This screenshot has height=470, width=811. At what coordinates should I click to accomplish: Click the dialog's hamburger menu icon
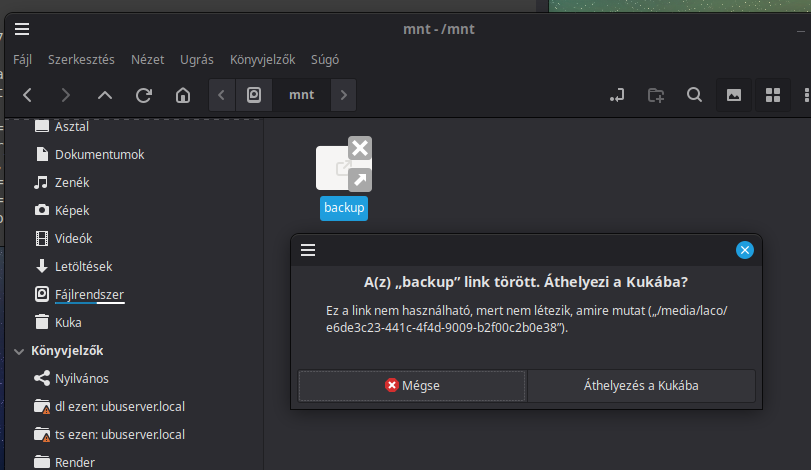(x=308, y=250)
